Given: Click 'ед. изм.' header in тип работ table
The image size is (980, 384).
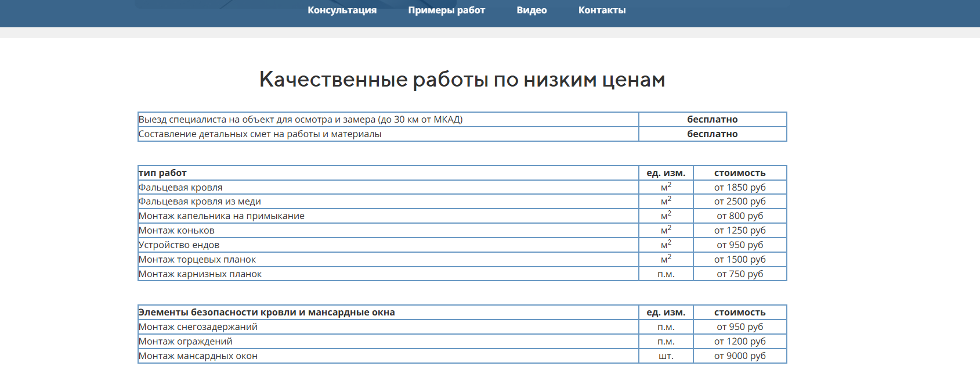Looking at the screenshot, I should (x=666, y=173).
